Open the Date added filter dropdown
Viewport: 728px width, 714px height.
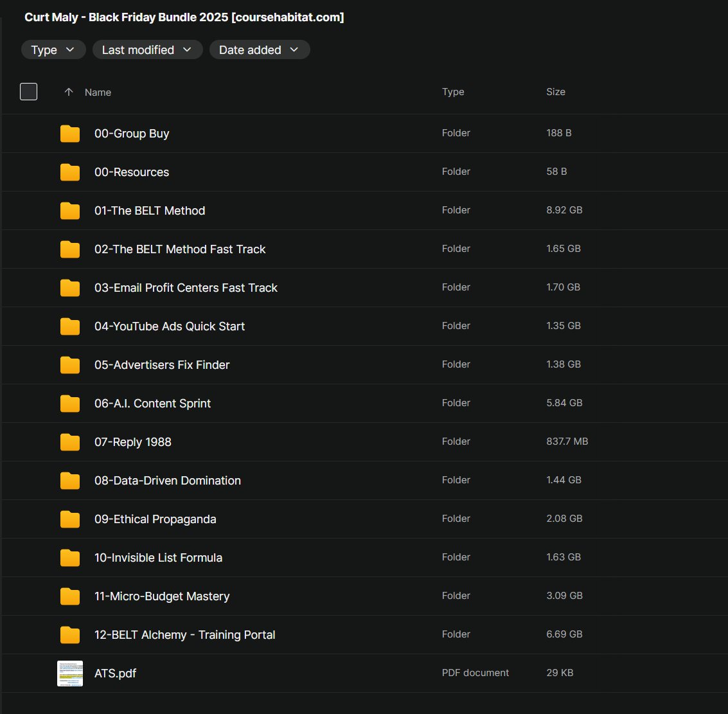tap(260, 49)
